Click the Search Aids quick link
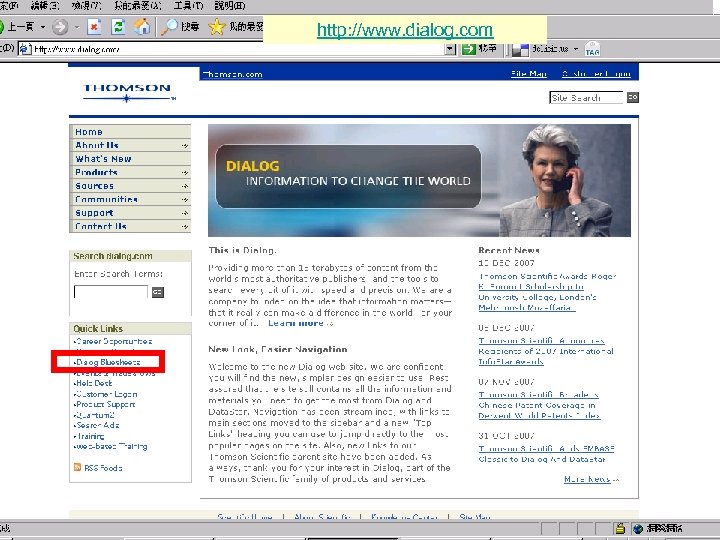The height and width of the screenshot is (540, 720). coord(96,425)
